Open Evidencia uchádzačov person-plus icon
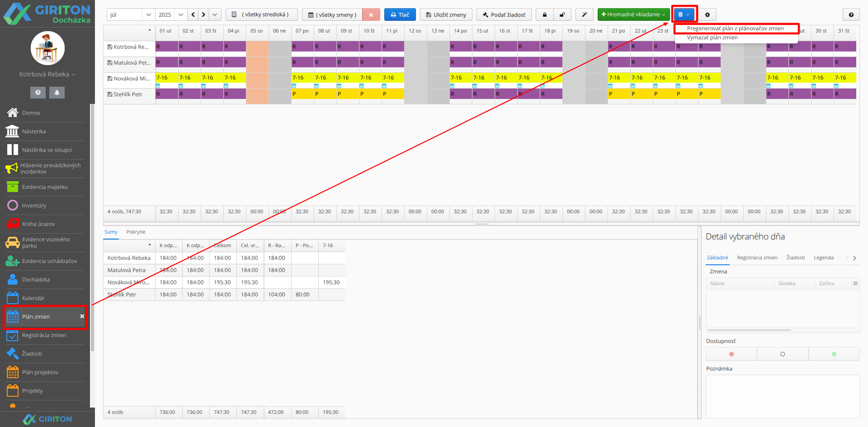Image resolution: width=868 pixels, height=427 pixels. click(x=13, y=261)
